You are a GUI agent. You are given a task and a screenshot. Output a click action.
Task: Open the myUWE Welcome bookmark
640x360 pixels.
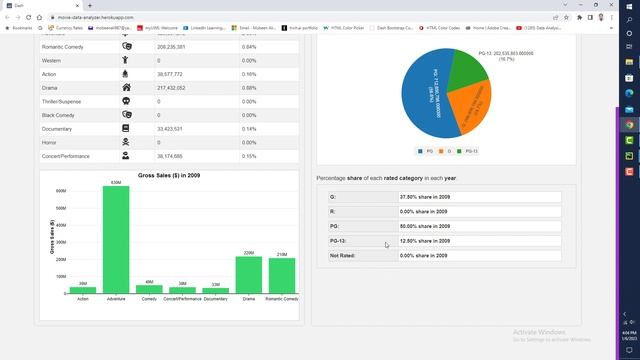pyautogui.click(x=158, y=28)
